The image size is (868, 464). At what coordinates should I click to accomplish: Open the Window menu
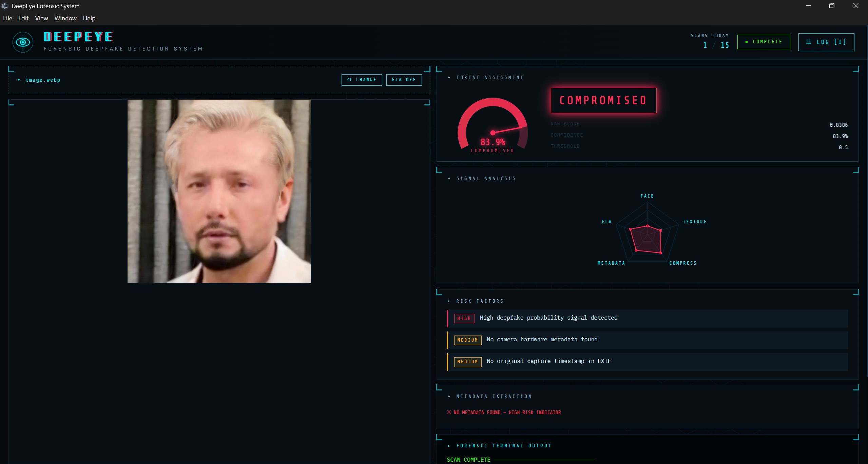pyautogui.click(x=65, y=18)
